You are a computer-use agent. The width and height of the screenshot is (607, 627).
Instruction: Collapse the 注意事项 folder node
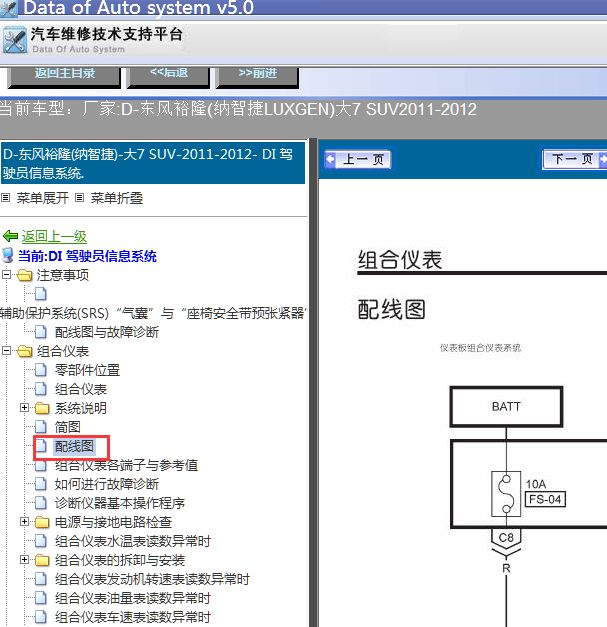pos(6,275)
